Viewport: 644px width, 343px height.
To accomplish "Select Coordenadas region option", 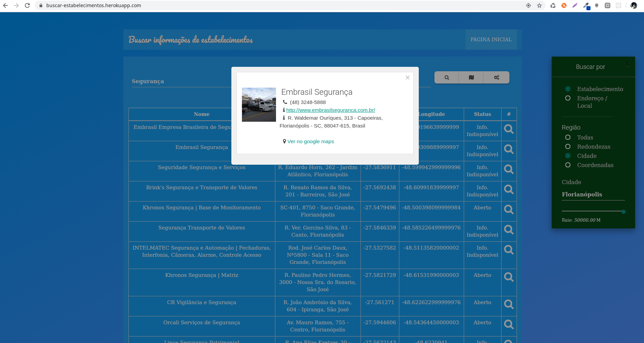I will pos(568,165).
